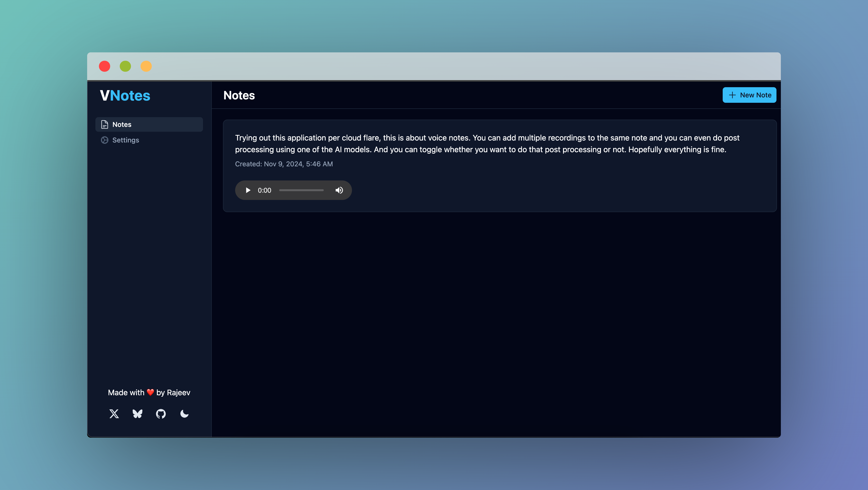The height and width of the screenshot is (490, 868).
Task: Click the settings gear icon in sidebar
Action: click(104, 140)
